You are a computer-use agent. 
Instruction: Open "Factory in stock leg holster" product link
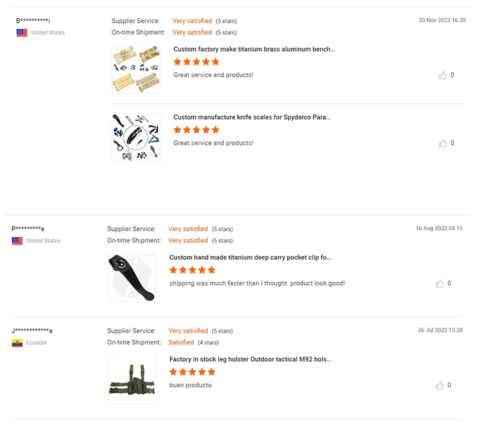[x=250, y=359]
